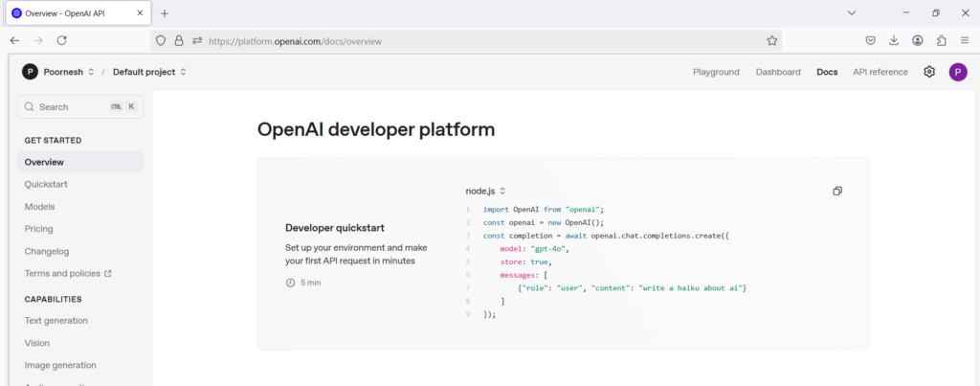Click the Developer quickstart heading
Image resolution: width=980 pixels, height=386 pixels.
click(x=334, y=228)
